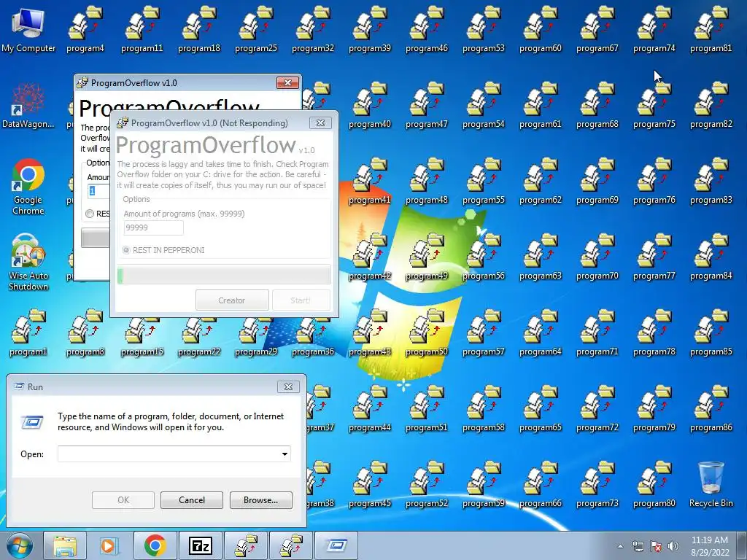This screenshot has width=747, height=560.
Task: Expand the Open combo box dropdown arrow
Action: click(x=285, y=454)
